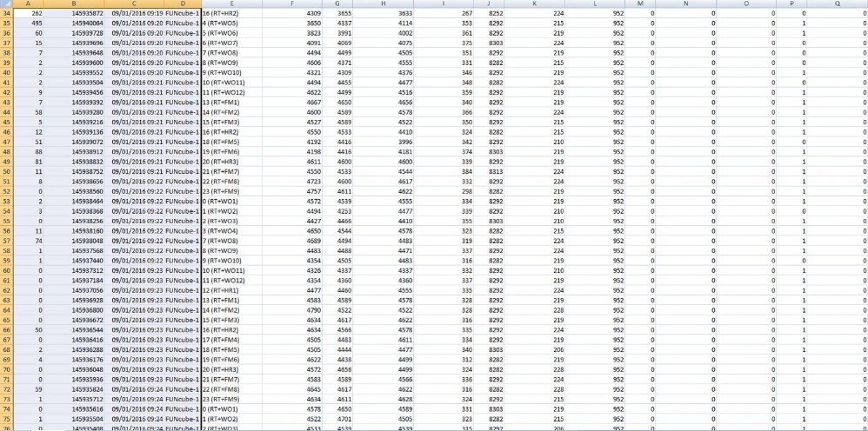Select row 55 header

tap(7, 221)
